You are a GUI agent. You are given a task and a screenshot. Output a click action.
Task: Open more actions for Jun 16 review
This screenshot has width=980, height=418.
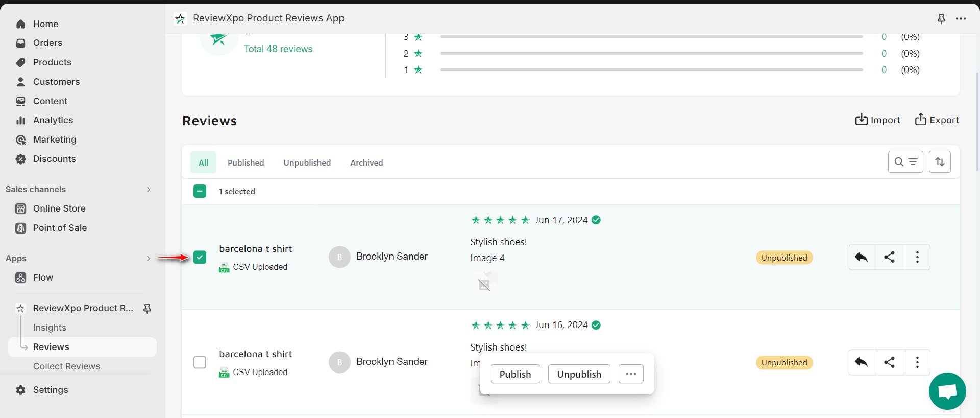[x=917, y=362]
